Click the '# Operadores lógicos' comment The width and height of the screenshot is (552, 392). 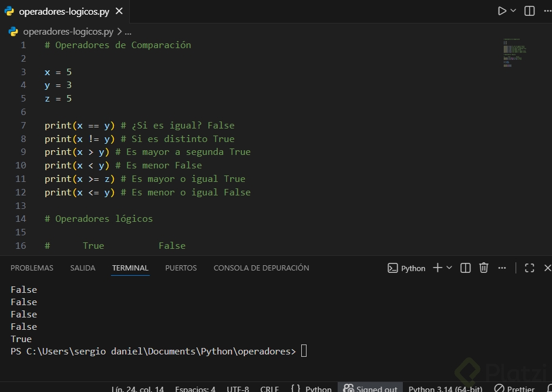[99, 219]
